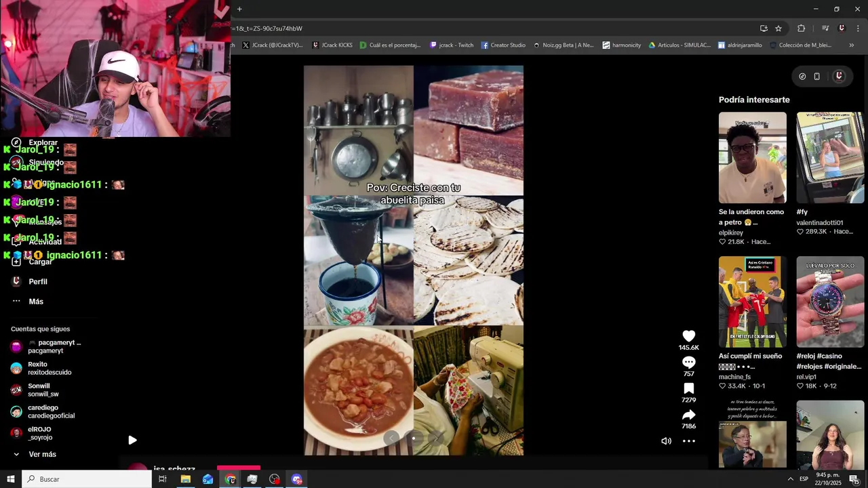The width and height of the screenshot is (868, 488).
Task: Open the JCrack (@JCrackTV) X bookmark
Action: tap(272, 45)
